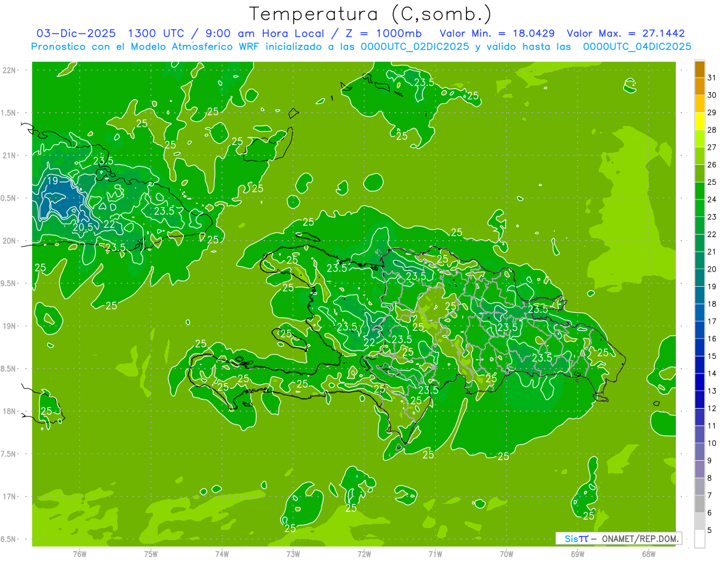Click the "74W" longitude axis label
728x562 pixels.
click(x=222, y=554)
